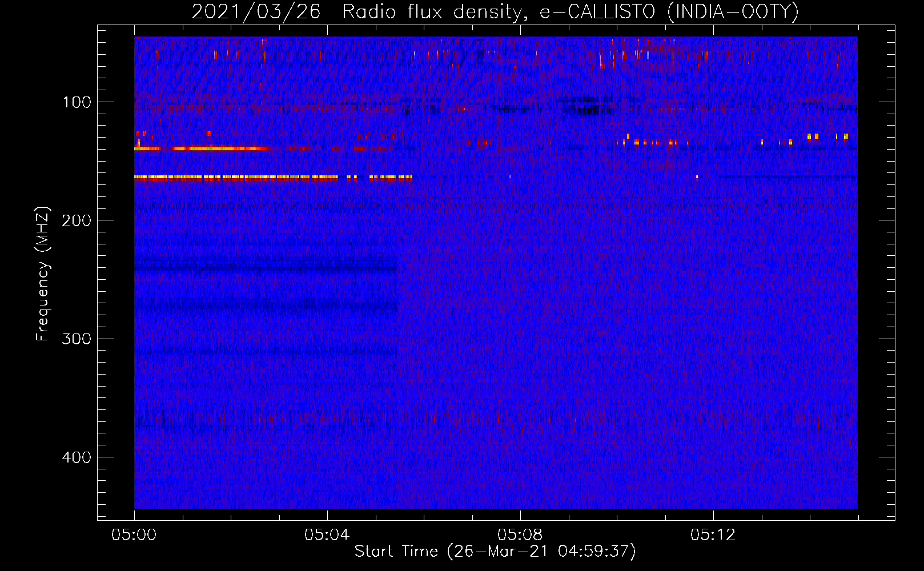Click the 400 frequency tick label
This screenshot has height=571, width=924.
pos(77,457)
